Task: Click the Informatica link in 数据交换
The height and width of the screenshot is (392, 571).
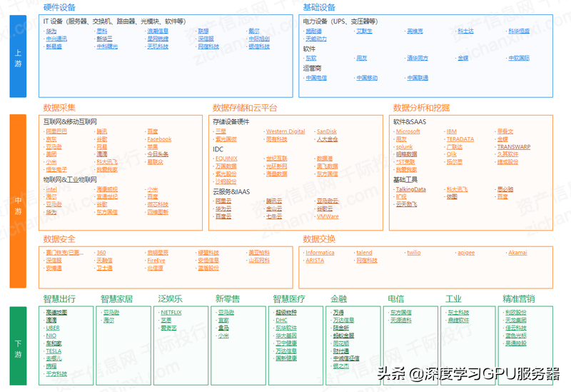Action: 320,253
